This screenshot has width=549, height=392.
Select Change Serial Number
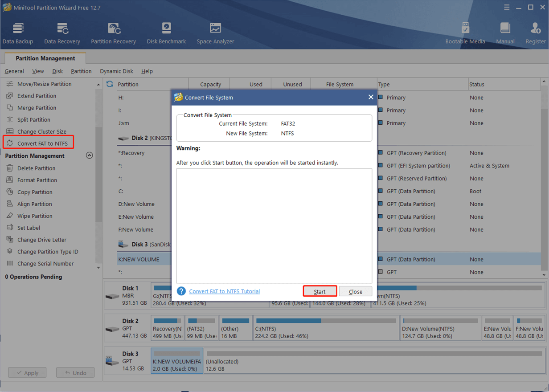(45, 264)
